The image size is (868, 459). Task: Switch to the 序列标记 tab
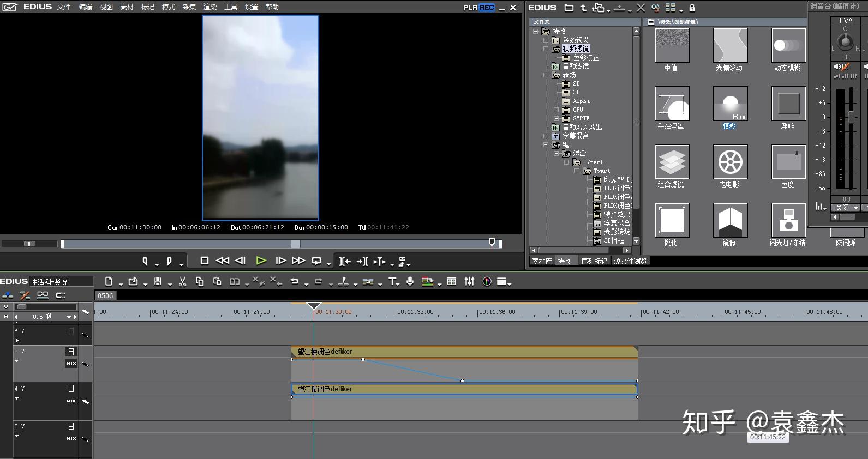pos(594,261)
